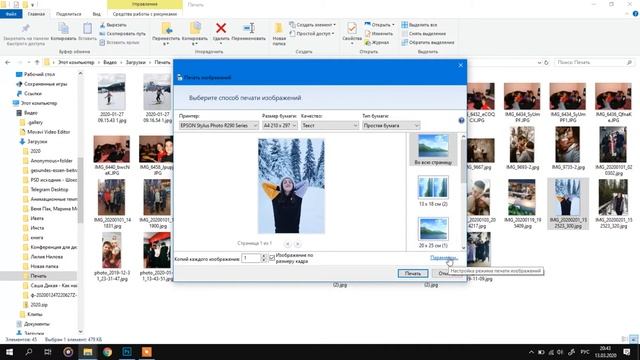This screenshot has height=360, width=640.
Task: Open the Принтер EPSON Stylus dropdown
Action: tap(218, 126)
